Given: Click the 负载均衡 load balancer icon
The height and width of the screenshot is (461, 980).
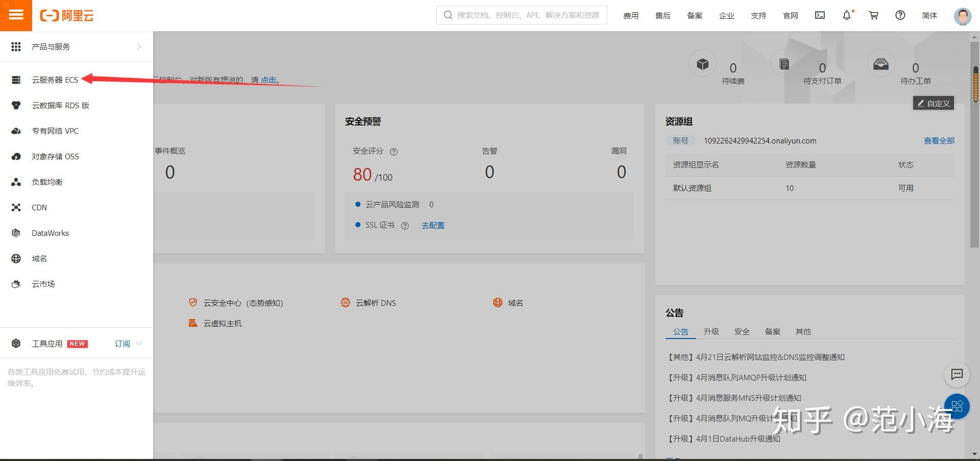Looking at the screenshot, I should 16,182.
